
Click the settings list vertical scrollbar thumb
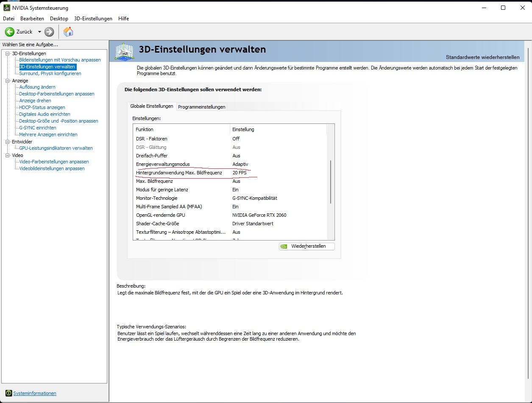click(331, 182)
